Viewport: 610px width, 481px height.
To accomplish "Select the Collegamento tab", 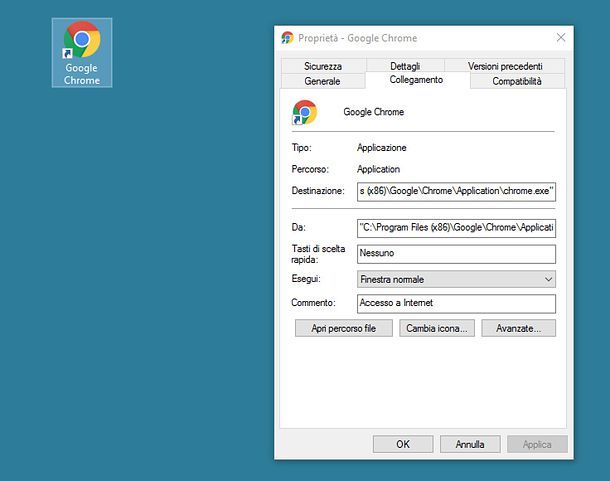I will point(416,80).
